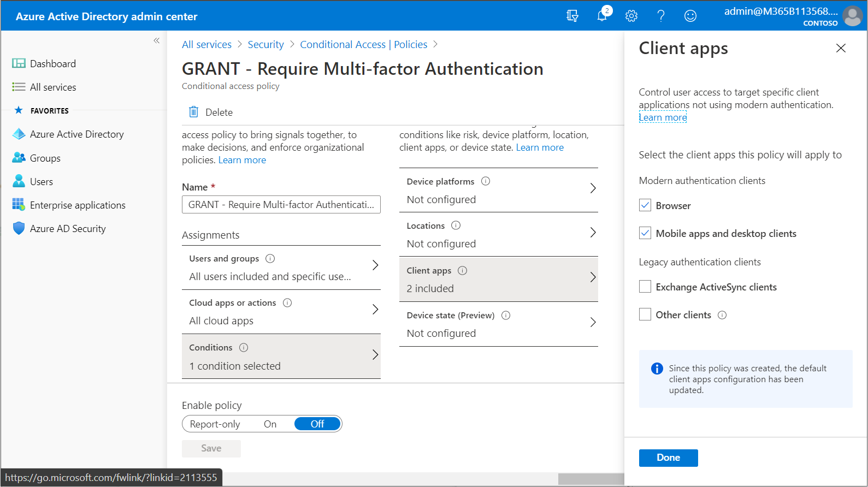This screenshot has height=487, width=868.
Task: Open portal settings gear icon
Action: click(x=631, y=16)
